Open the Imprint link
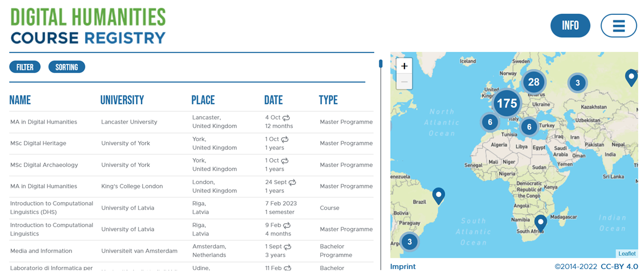 [403, 267]
